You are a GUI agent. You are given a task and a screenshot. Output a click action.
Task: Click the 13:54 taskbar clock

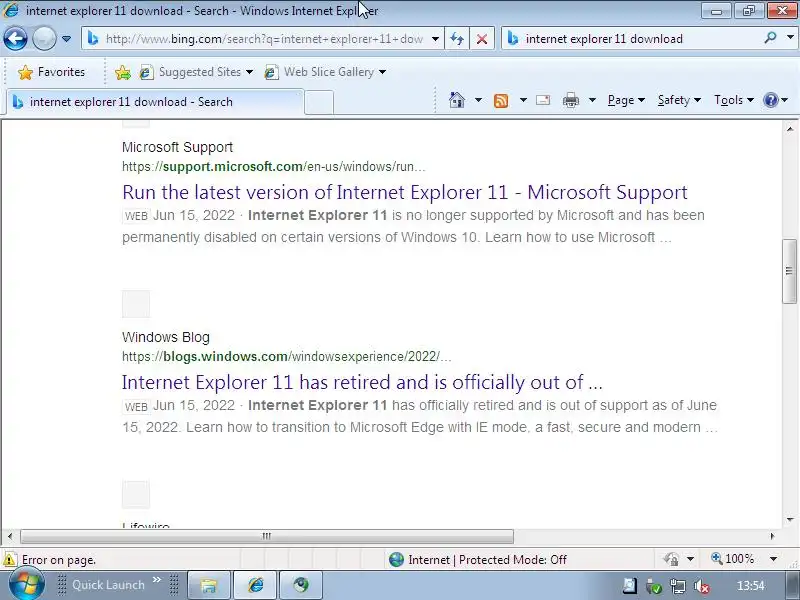(x=750, y=586)
